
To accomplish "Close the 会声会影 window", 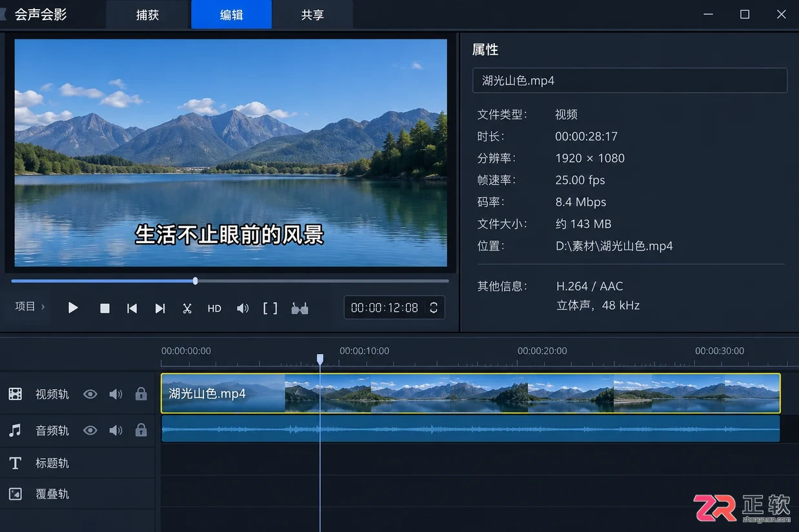I will click(x=782, y=14).
